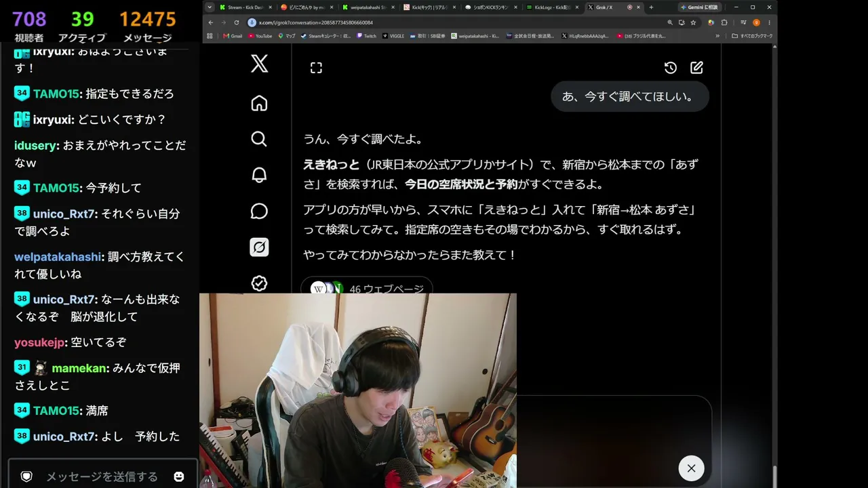Open the VIGGLE bookmark
The image size is (868, 488).
coord(395,36)
